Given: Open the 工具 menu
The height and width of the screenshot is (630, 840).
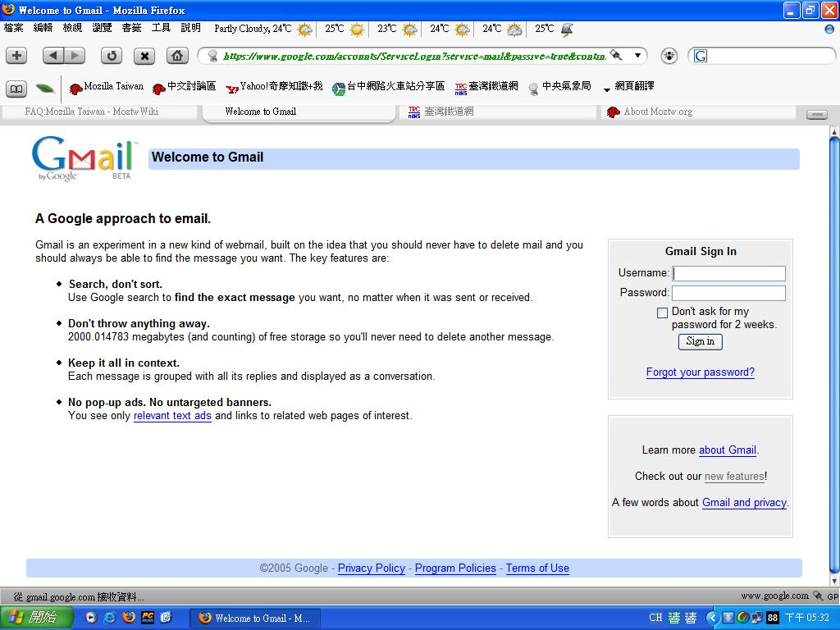Looking at the screenshot, I should click(161, 28).
